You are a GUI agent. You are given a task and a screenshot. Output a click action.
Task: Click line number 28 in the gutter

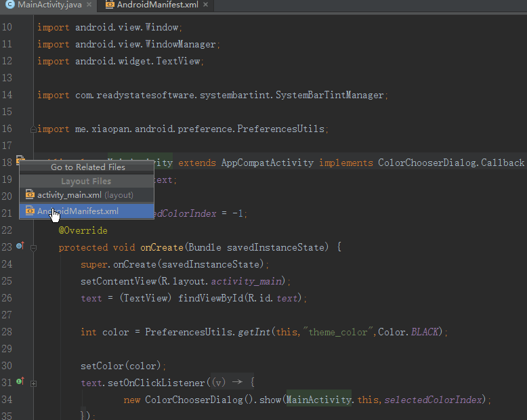(x=7, y=332)
